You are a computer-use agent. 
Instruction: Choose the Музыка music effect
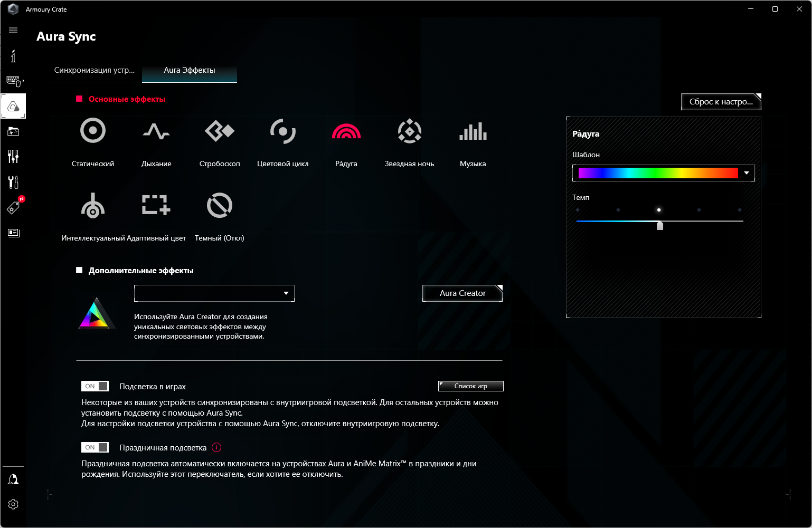473,131
